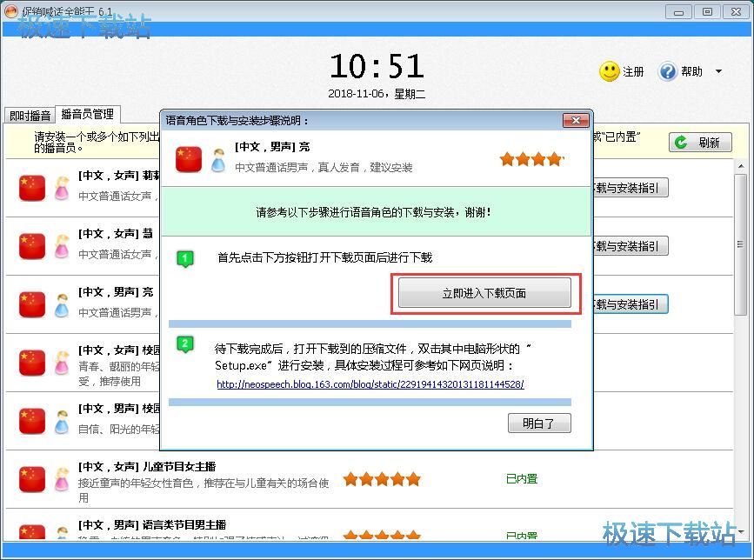The image size is (754, 560).
Task: Open the neospeech.blog.163.com install guide link
Action: point(370,384)
